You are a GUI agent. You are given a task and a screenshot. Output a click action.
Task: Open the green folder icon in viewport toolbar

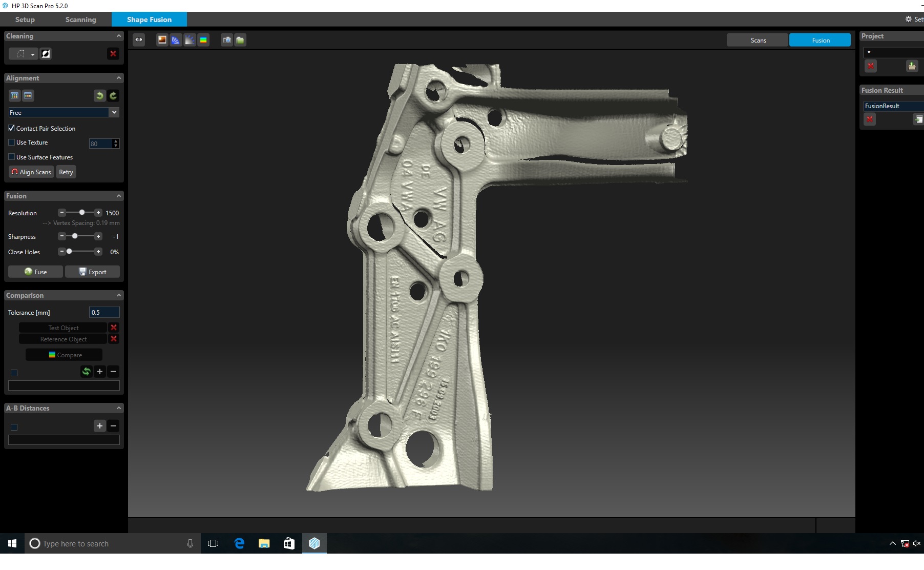tap(240, 40)
